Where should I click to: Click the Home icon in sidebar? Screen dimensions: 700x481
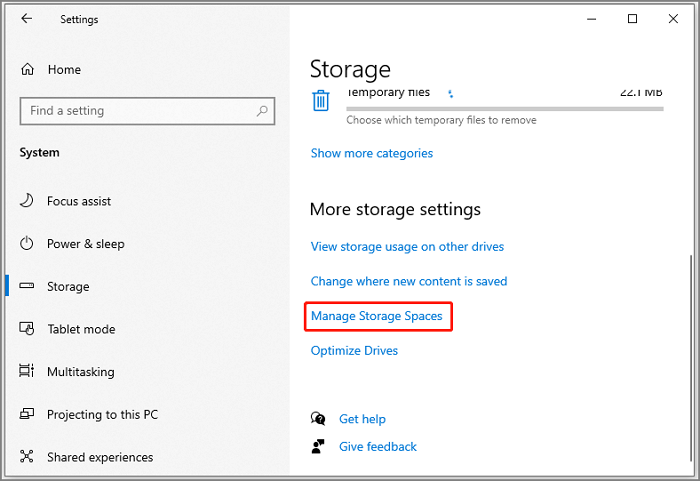click(27, 70)
